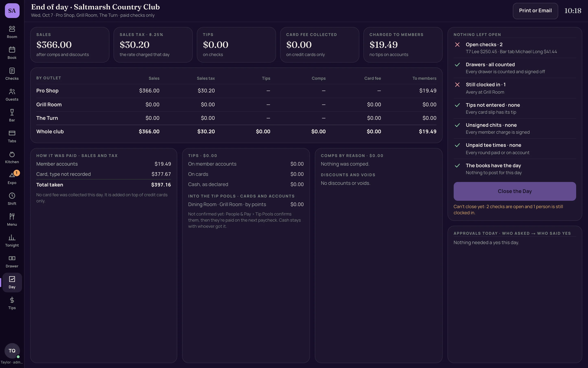Click the checkmark beside Unsigned chits
588x368 pixels.
pos(457,125)
